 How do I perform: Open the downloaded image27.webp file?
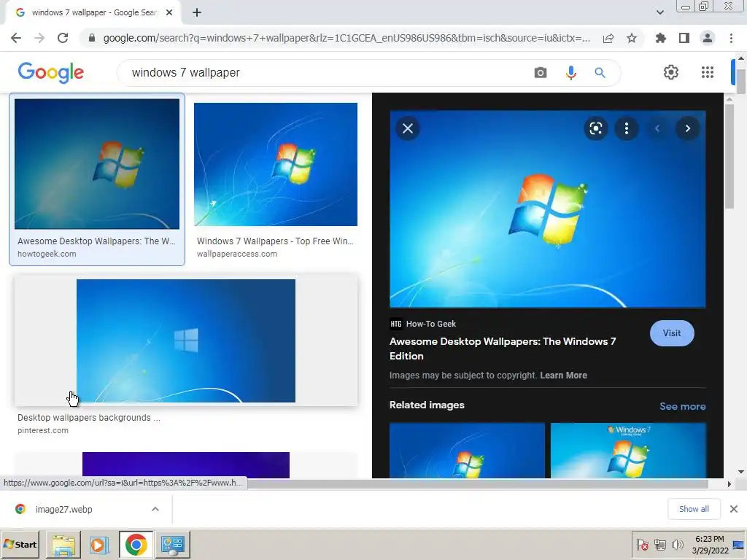[63, 509]
